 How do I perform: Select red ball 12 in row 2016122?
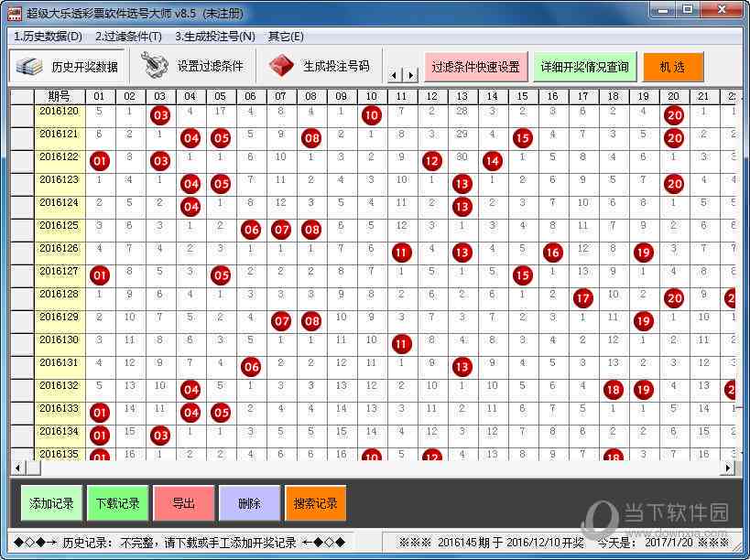(x=432, y=161)
